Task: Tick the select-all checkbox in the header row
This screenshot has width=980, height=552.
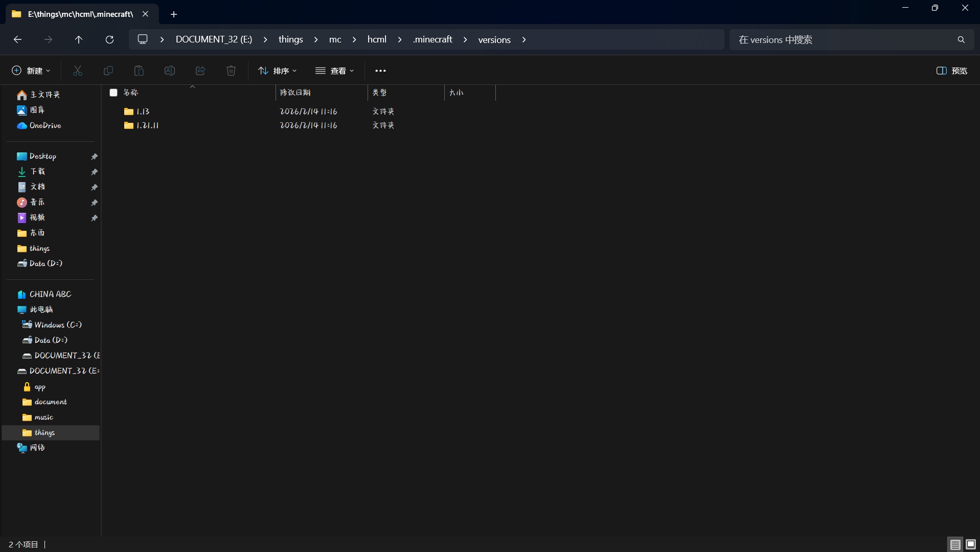Action: 113,93
